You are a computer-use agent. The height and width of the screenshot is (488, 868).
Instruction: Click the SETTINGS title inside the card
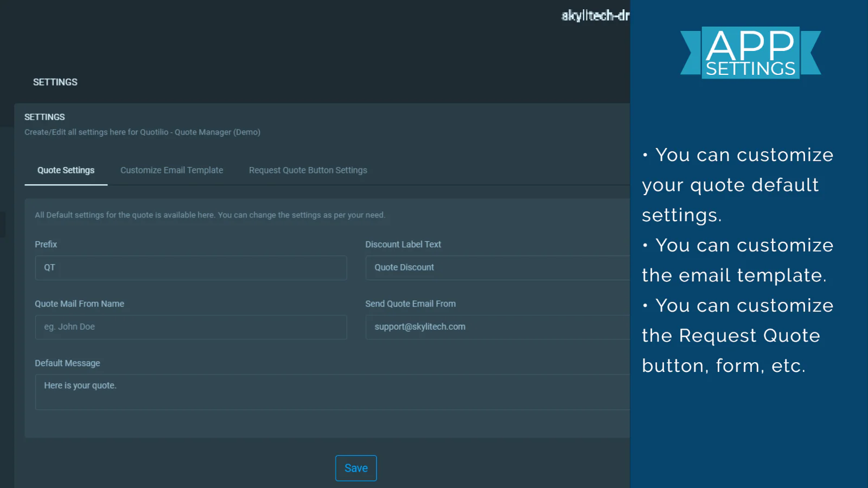[x=44, y=117]
